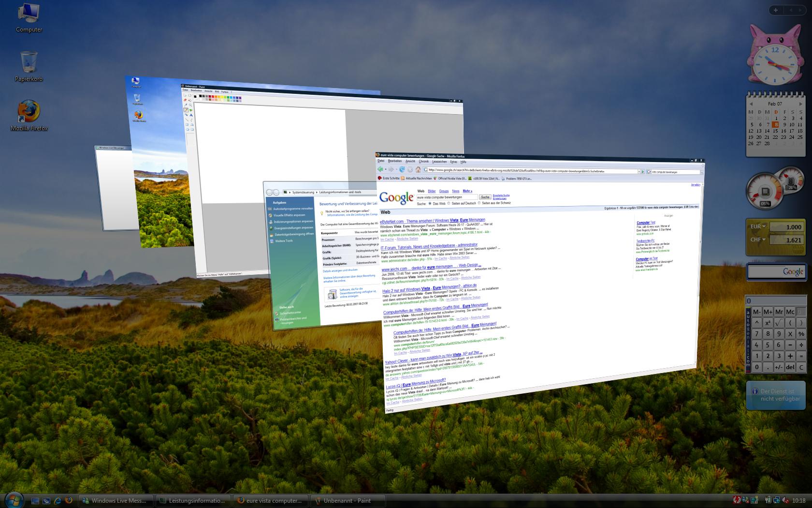Click the Firefox home button
Viewport: 812px width, 508px height.
pyautogui.click(x=418, y=170)
